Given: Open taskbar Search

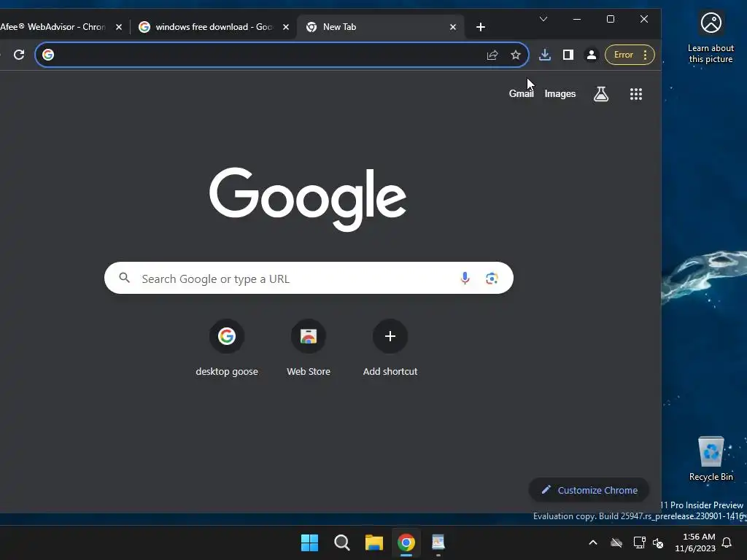Looking at the screenshot, I should pos(341,542).
